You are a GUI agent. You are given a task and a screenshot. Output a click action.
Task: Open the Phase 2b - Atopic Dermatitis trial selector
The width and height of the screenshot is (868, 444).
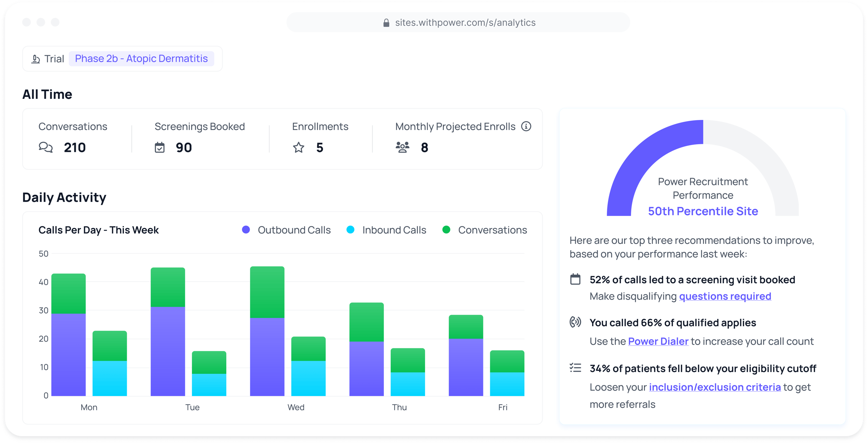(x=142, y=58)
